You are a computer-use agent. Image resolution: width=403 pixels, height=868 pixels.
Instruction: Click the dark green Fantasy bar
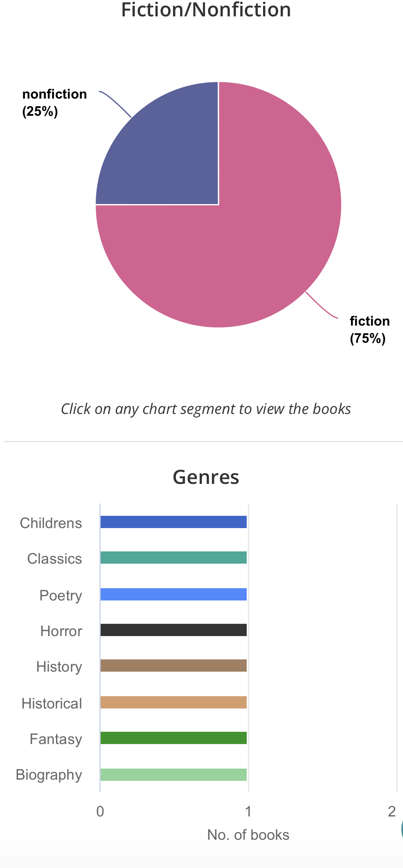pos(173,738)
